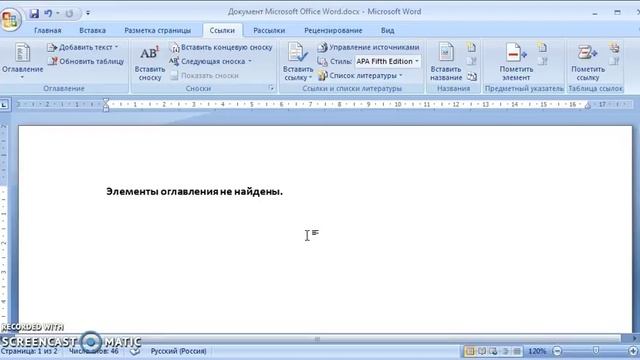Click Пометить элемент index button
The height and width of the screenshot is (360, 640).
[x=516, y=62]
